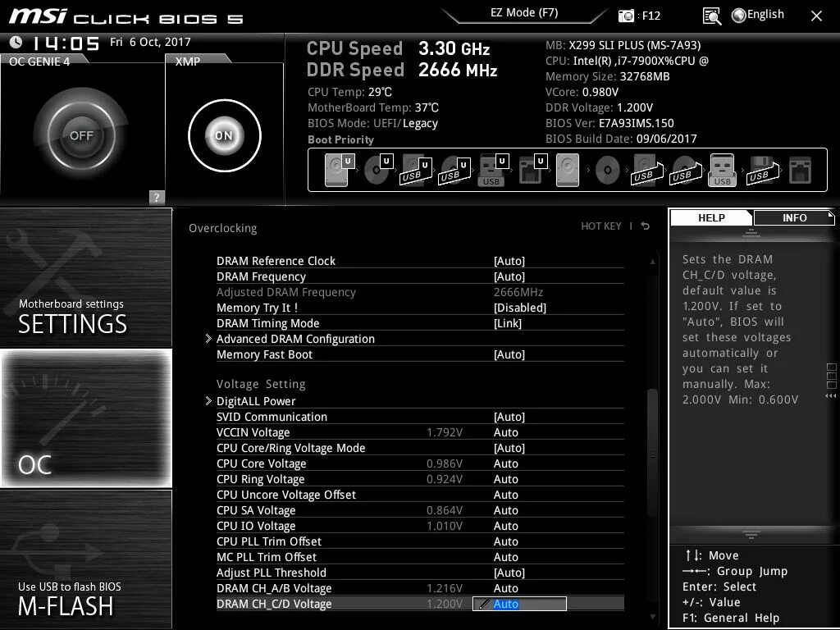Click the VCCIN Voltage Auto value field
The height and width of the screenshot is (630, 840).
[505, 432]
